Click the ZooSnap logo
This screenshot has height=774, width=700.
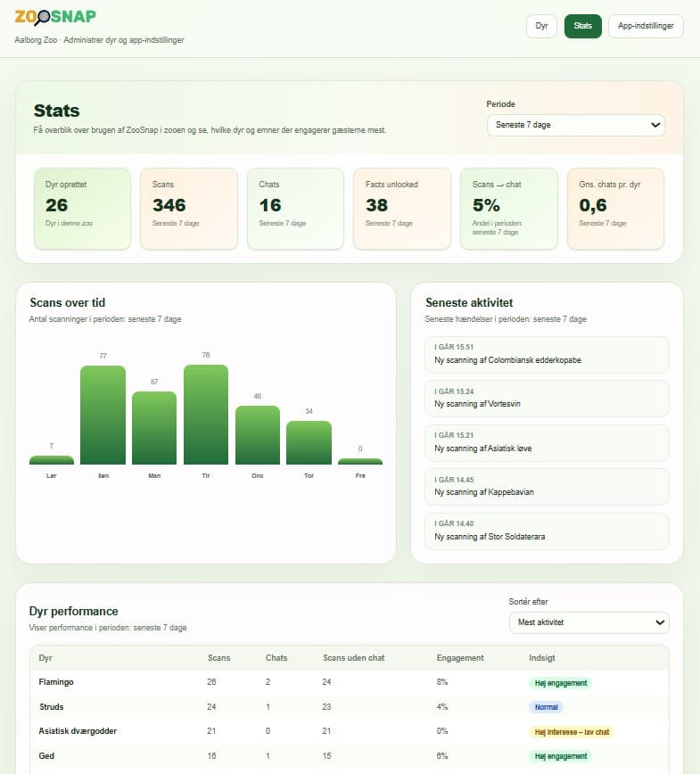click(x=55, y=17)
